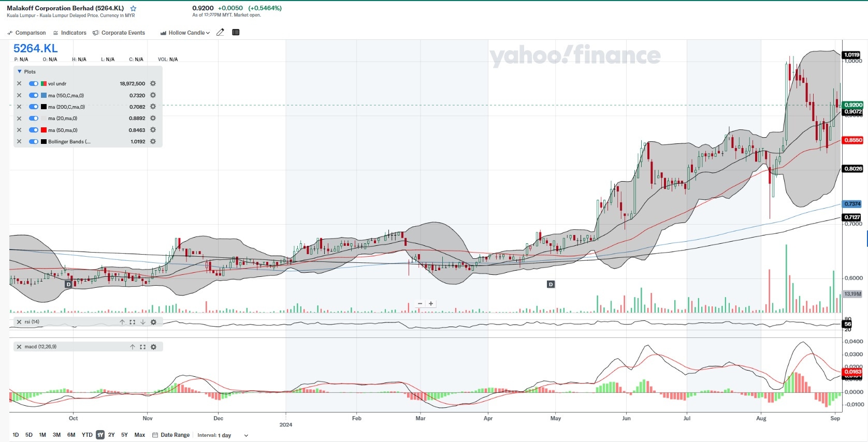Image resolution: width=868 pixels, height=442 pixels.
Task: Collapse the Plots panel triangle
Action: (20, 71)
